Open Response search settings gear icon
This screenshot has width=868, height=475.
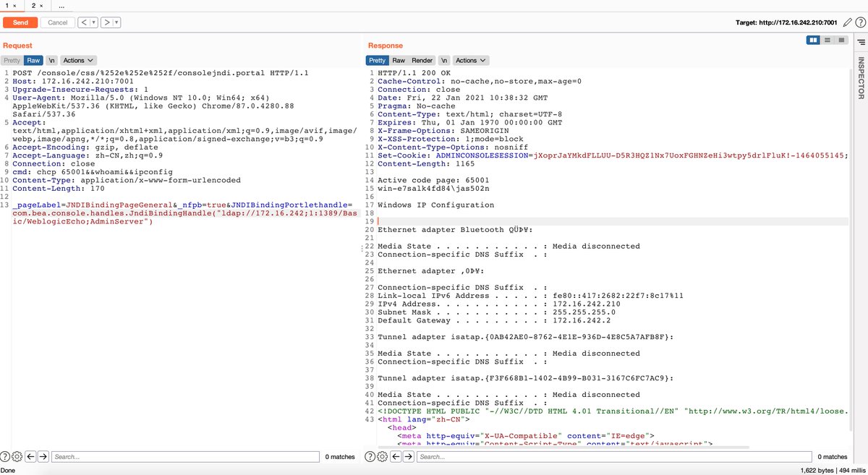[383, 456]
